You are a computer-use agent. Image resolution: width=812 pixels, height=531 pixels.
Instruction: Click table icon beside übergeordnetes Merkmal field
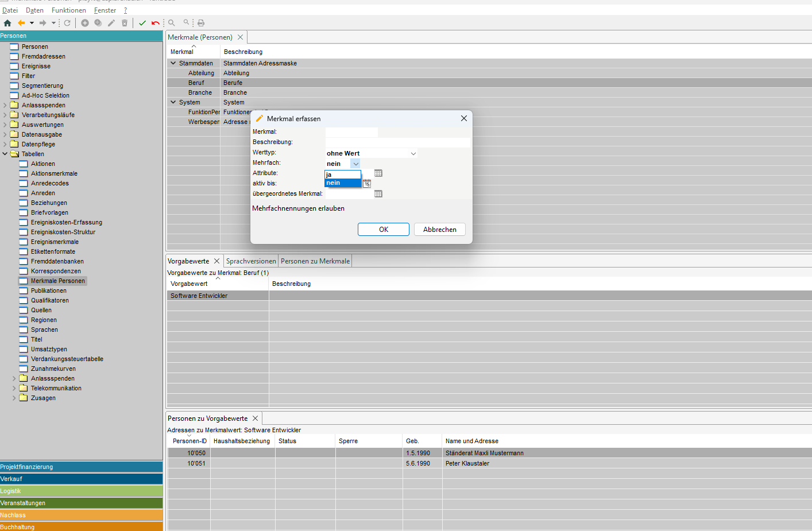378,194
